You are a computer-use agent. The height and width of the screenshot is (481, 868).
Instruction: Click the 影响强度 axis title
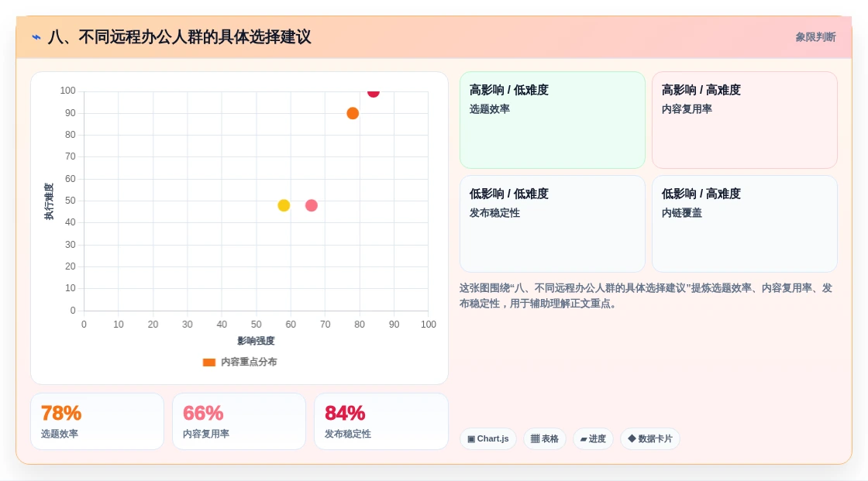256,341
